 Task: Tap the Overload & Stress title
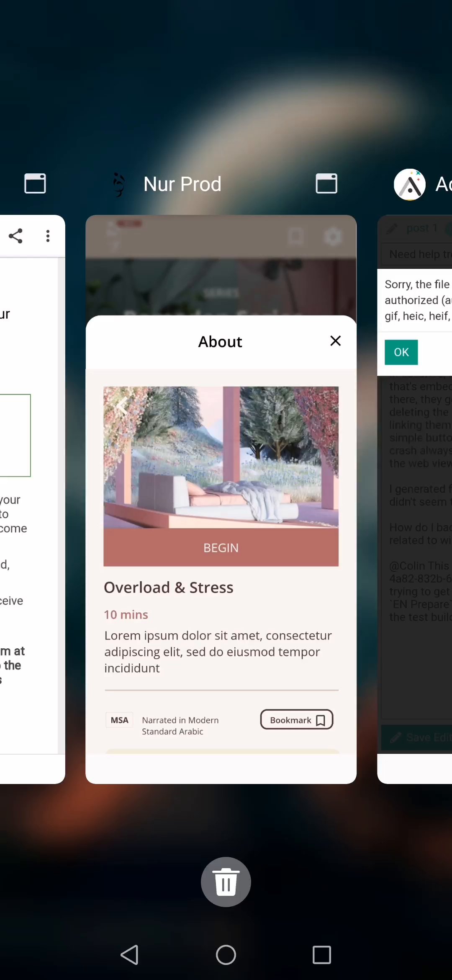tap(168, 587)
